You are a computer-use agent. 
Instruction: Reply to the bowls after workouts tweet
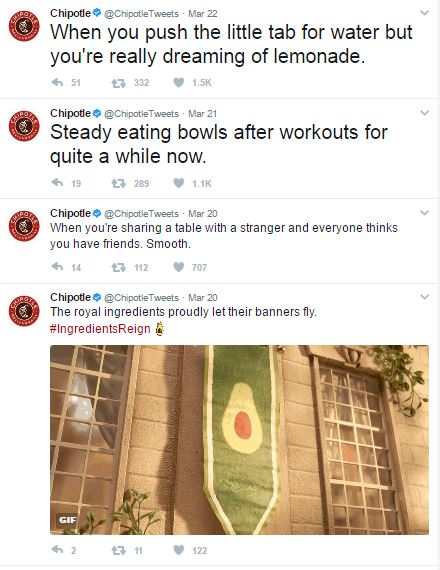click(57, 182)
